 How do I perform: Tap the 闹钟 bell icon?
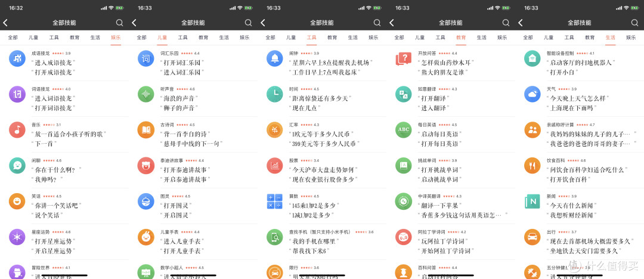274,58
